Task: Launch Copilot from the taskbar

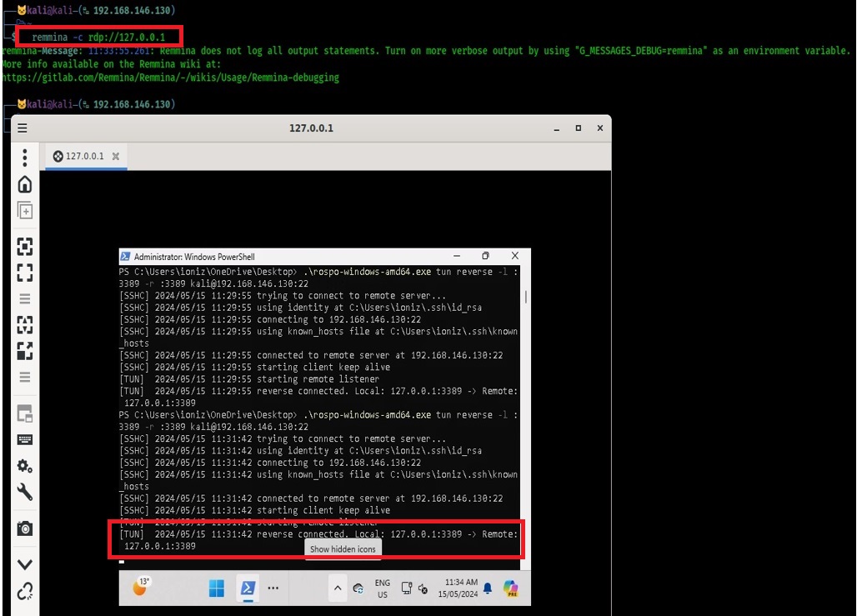Action: pos(511,588)
